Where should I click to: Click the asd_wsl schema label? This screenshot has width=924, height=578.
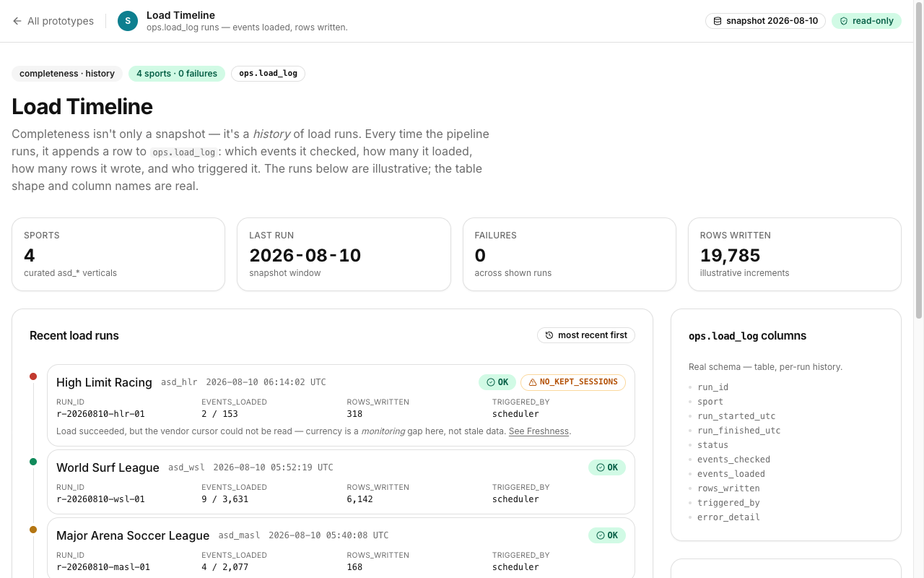(186, 467)
